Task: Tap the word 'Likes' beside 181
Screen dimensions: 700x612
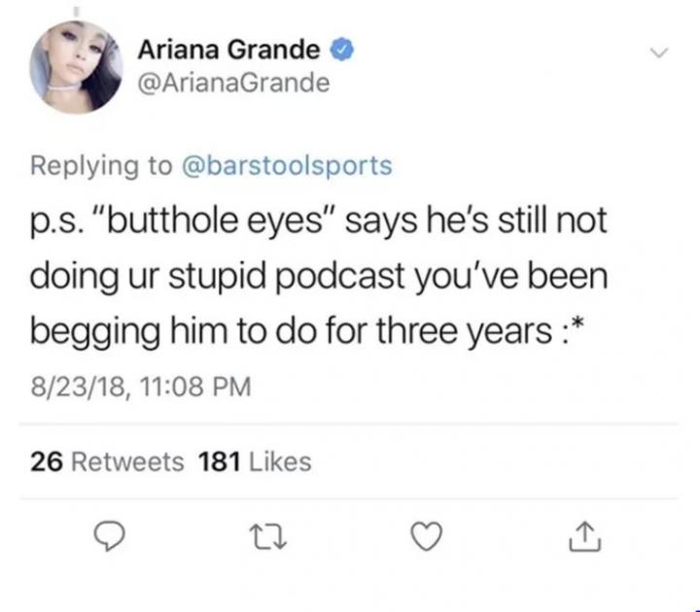Action: (x=280, y=461)
